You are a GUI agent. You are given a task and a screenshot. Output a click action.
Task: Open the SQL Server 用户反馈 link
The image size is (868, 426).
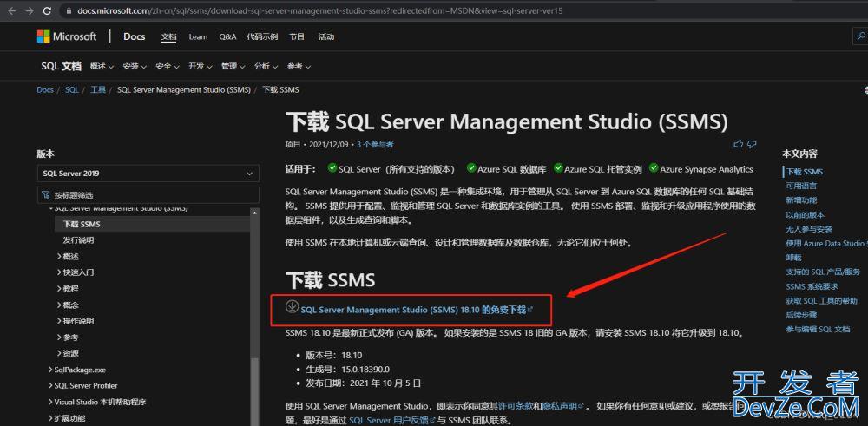(x=392, y=421)
